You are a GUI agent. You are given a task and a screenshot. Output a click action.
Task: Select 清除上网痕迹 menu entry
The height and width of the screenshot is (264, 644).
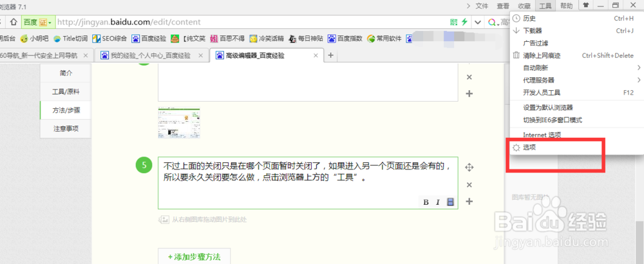pyautogui.click(x=576, y=55)
